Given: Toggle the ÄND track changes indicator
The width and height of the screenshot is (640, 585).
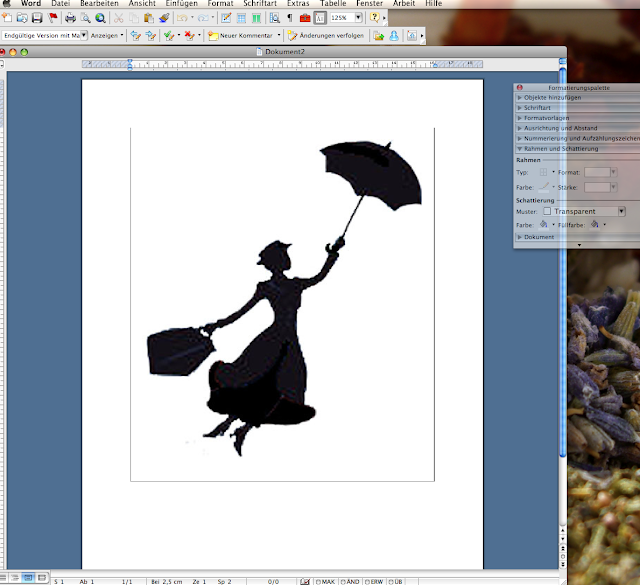Looking at the screenshot, I should 350,582.
